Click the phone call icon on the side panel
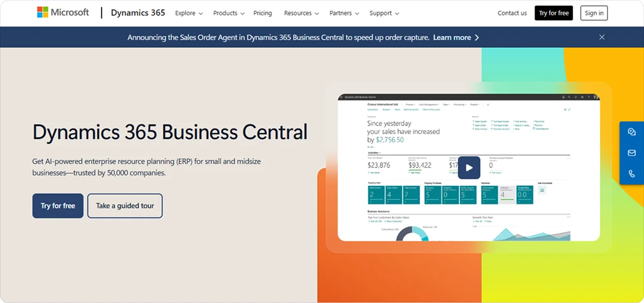Viewport: 644px width, 303px height. click(x=632, y=174)
